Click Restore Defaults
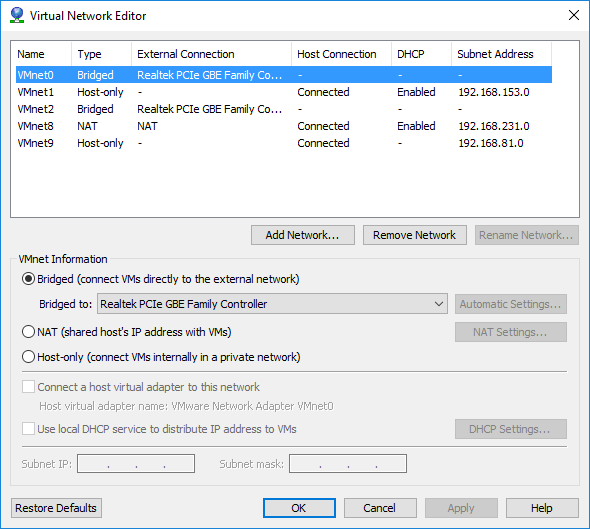 coord(56,508)
